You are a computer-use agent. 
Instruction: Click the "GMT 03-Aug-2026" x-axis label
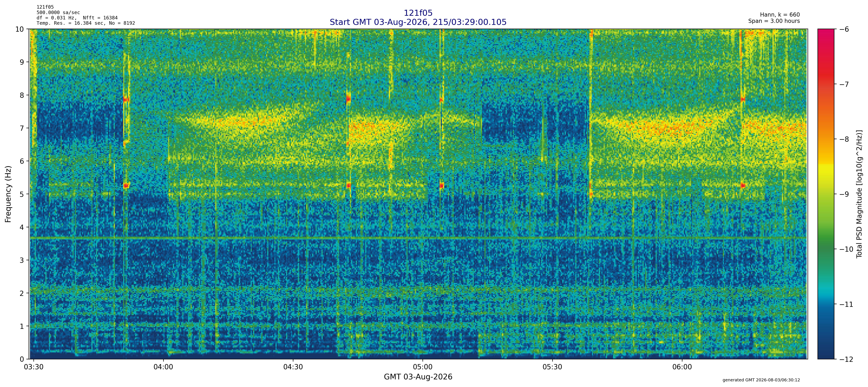418,377
